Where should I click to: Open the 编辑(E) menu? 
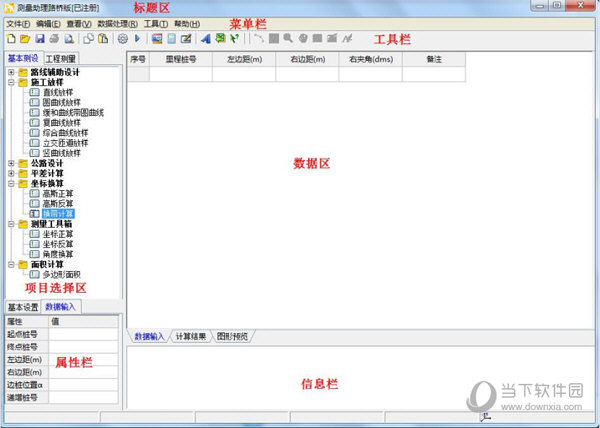[48, 24]
